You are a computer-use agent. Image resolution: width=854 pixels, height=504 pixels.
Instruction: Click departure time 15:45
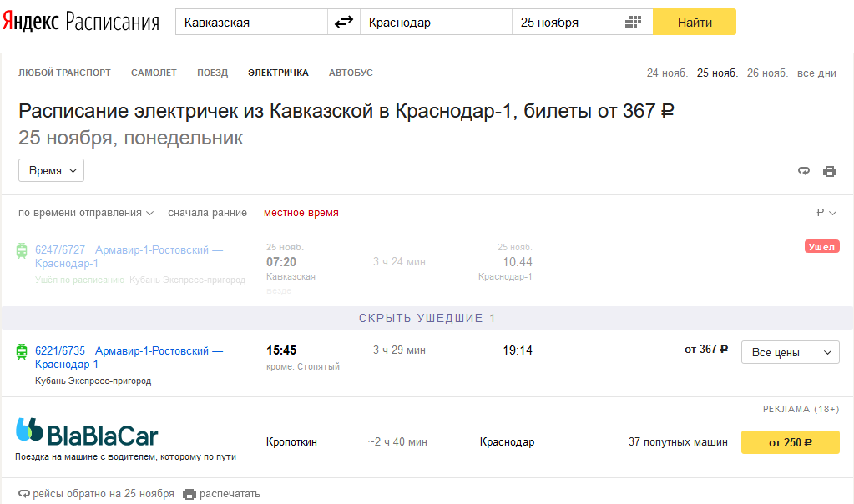(281, 350)
